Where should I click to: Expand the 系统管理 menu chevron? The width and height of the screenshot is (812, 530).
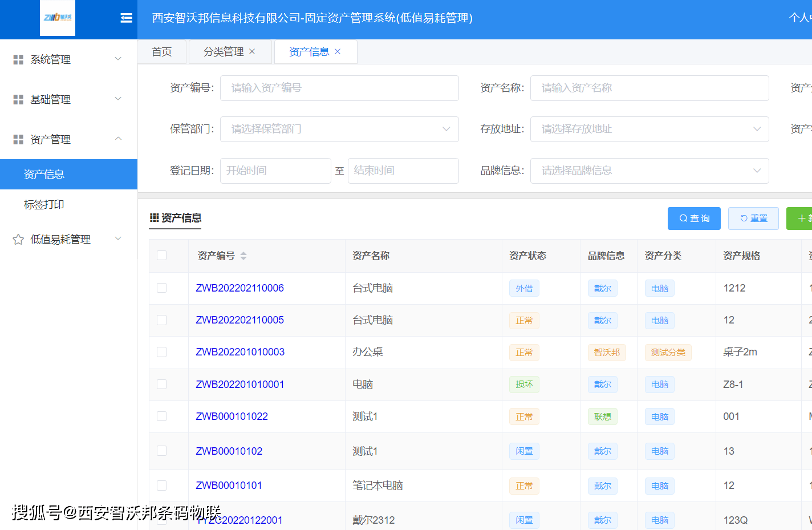click(119, 59)
